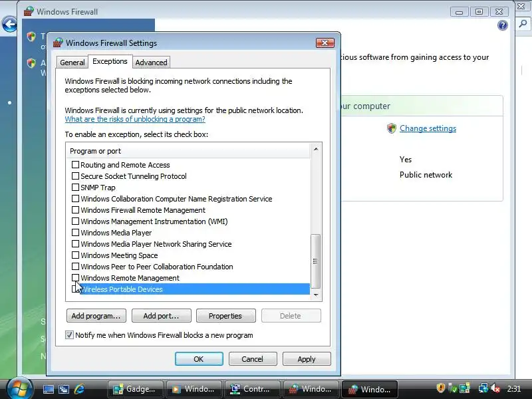Image resolution: width=532 pixels, height=399 pixels.
Task: Uncheck Notify me when Firewall blocks program
Action: [69, 335]
